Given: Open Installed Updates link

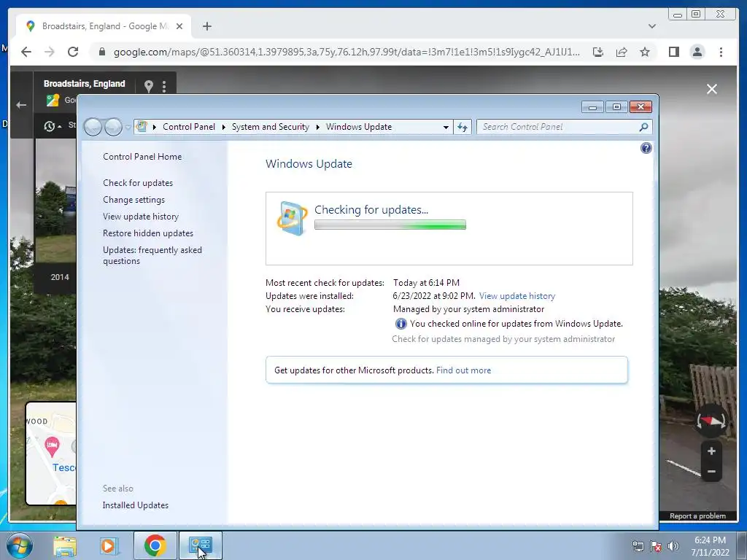Looking at the screenshot, I should pyautogui.click(x=135, y=505).
